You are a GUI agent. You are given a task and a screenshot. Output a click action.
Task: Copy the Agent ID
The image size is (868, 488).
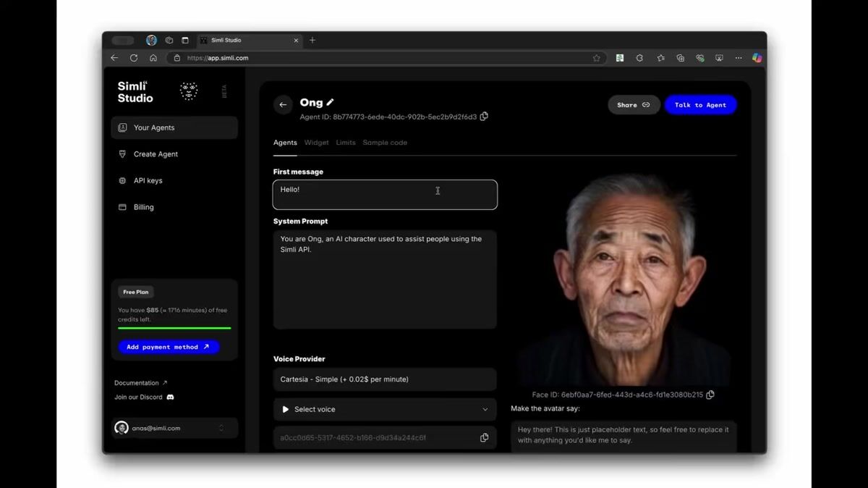pyautogui.click(x=484, y=117)
